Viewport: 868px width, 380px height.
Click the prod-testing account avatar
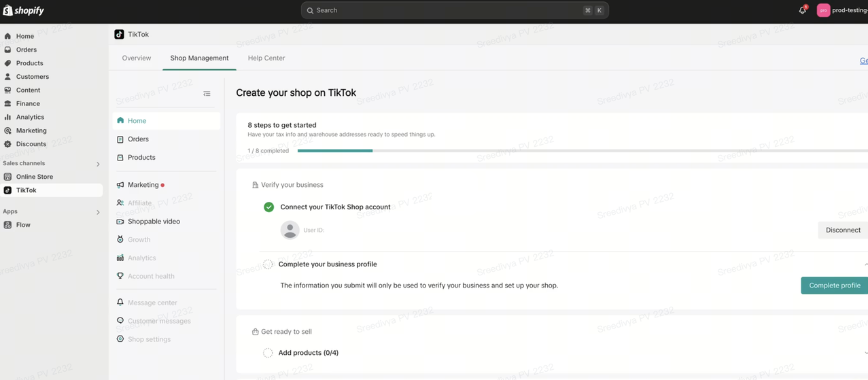[x=823, y=10]
